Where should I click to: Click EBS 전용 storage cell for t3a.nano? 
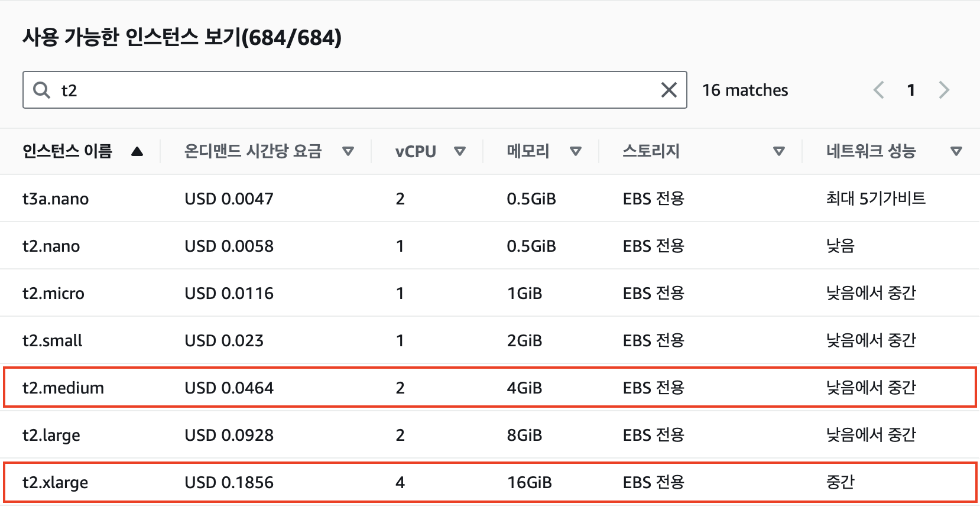point(653,199)
